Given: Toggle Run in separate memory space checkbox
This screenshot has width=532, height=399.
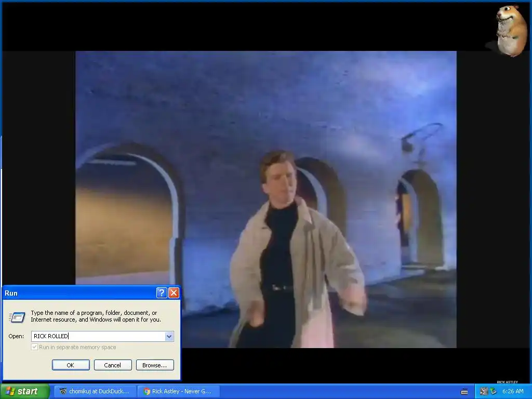Looking at the screenshot, I should pos(34,347).
